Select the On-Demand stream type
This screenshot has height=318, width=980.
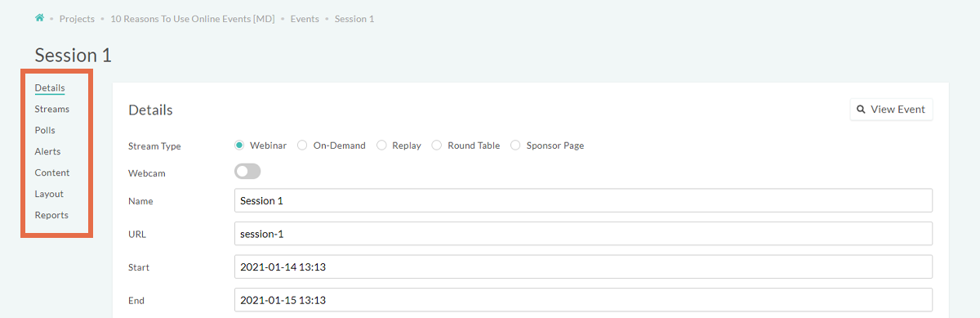pos(302,146)
